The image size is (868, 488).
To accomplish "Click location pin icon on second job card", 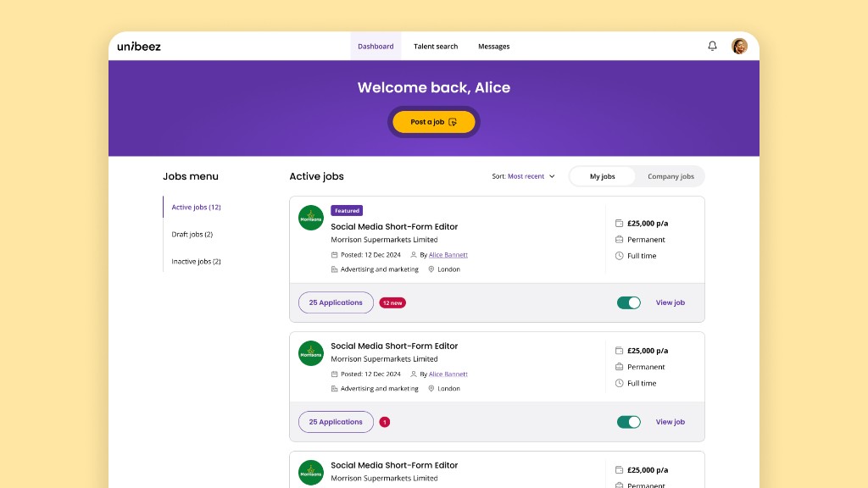I will coord(431,388).
